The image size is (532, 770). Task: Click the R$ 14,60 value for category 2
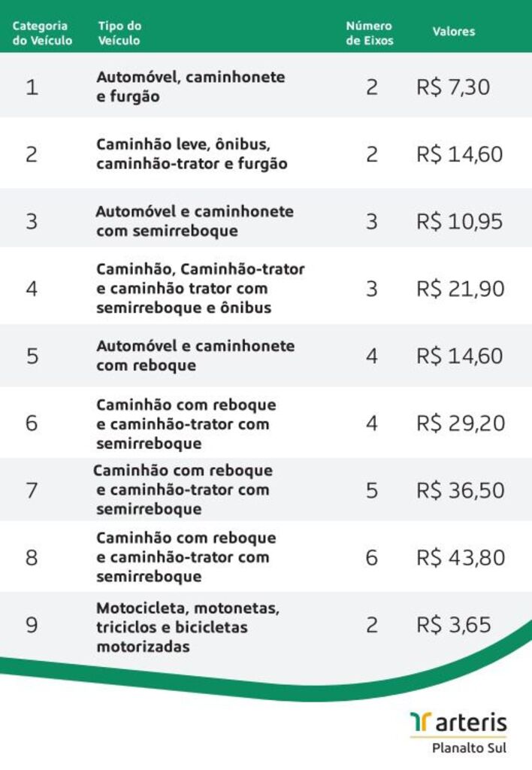459,154
